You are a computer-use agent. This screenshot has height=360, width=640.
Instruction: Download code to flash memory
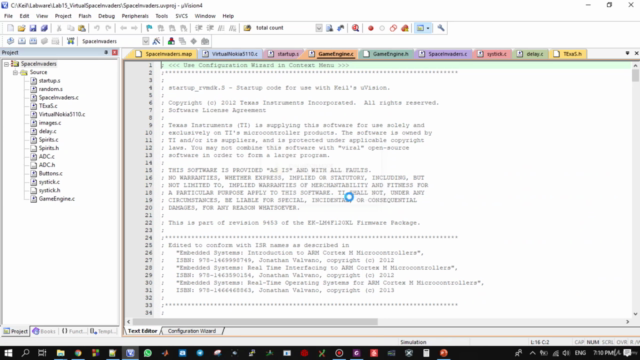coord(71,41)
